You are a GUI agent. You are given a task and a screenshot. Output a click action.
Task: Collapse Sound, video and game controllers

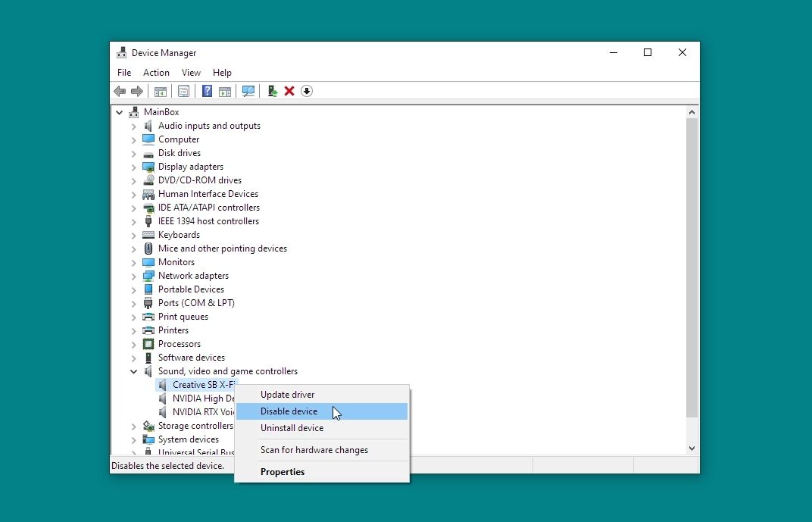click(x=134, y=371)
